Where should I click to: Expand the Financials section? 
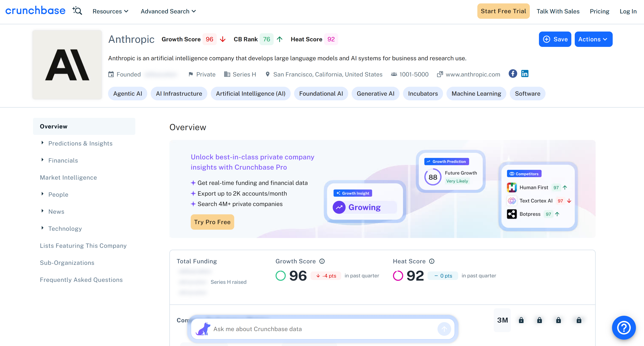[42, 160]
